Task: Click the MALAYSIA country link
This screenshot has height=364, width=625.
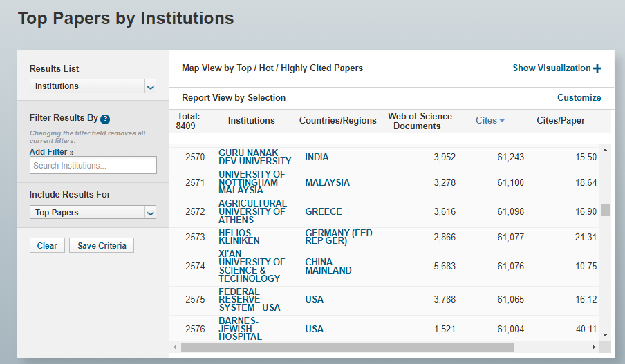Action: [327, 182]
